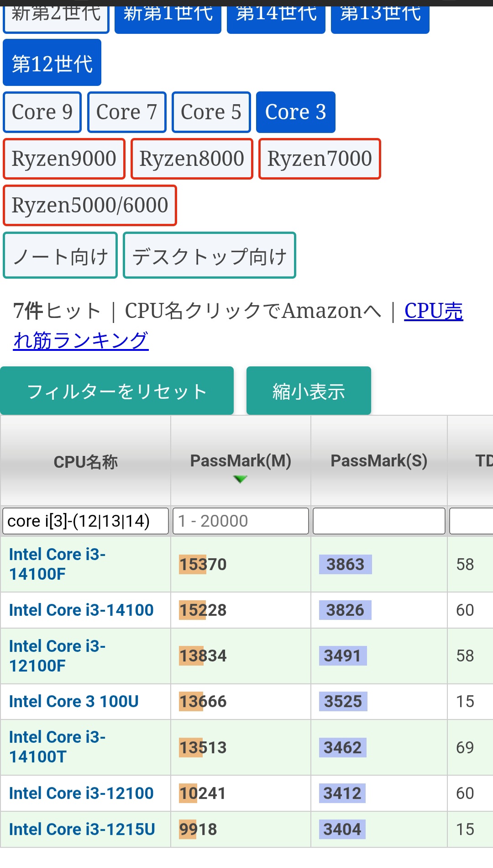This screenshot has width=493, height=868.
Task: Toggle the Core 7 filter button
Action: tap(126, 112)
